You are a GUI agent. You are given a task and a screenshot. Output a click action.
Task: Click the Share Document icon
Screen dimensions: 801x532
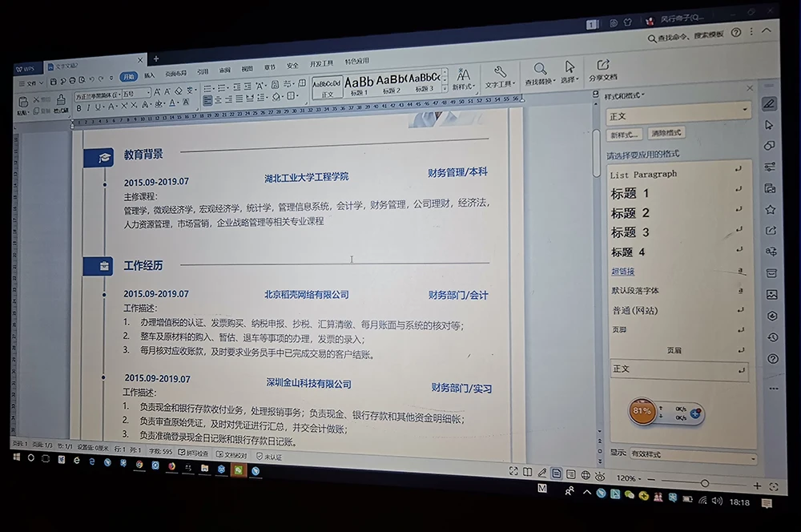pos(603,70)
